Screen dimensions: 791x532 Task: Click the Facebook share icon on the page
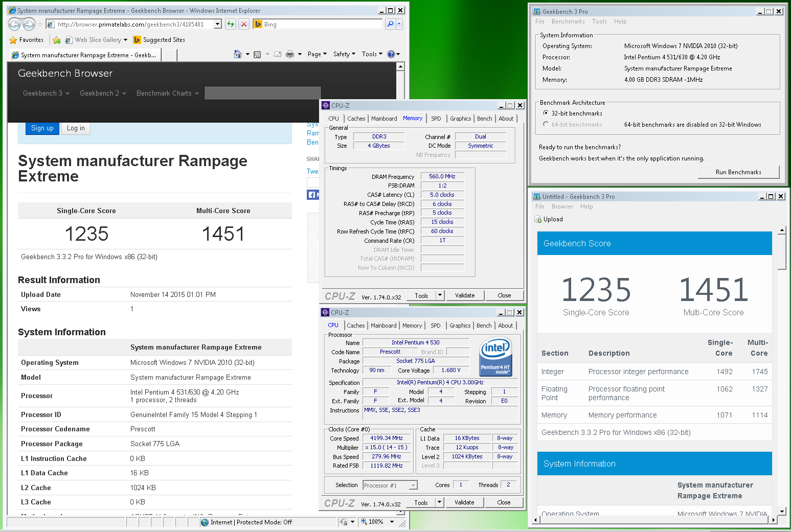pyautogui.click(x=312, y=195)
